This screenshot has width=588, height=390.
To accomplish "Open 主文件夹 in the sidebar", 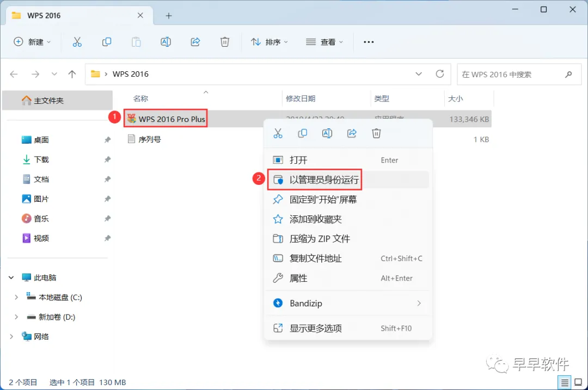I will click(57, 101).
